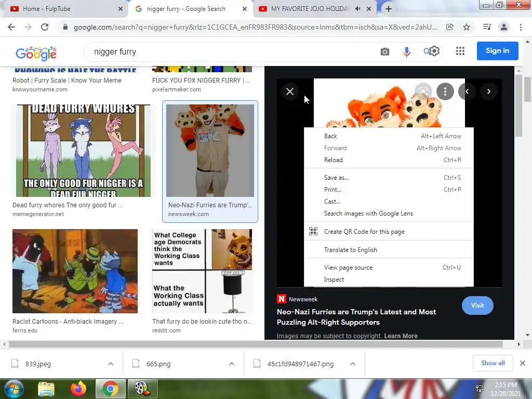Open Racist Cartoons ferris.edu result link
Screen dimensions: 532x399
click(x=68, y=321)
